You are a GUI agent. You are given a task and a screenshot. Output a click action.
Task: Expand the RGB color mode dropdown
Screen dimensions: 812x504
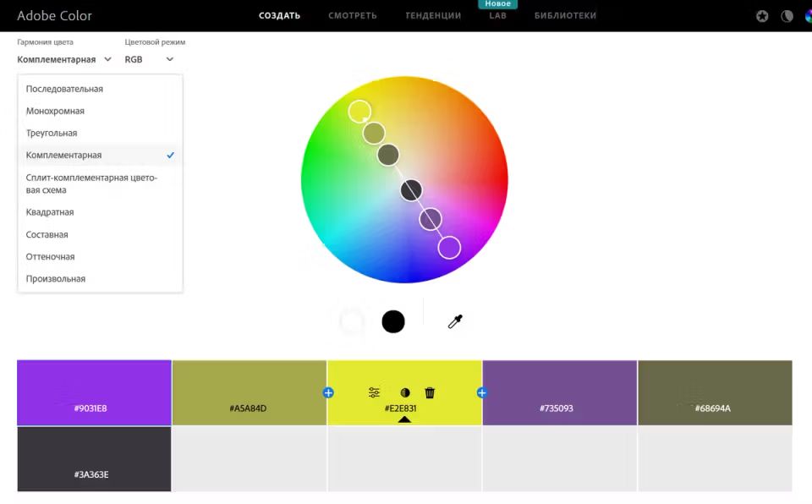click(x=149, y=59)
